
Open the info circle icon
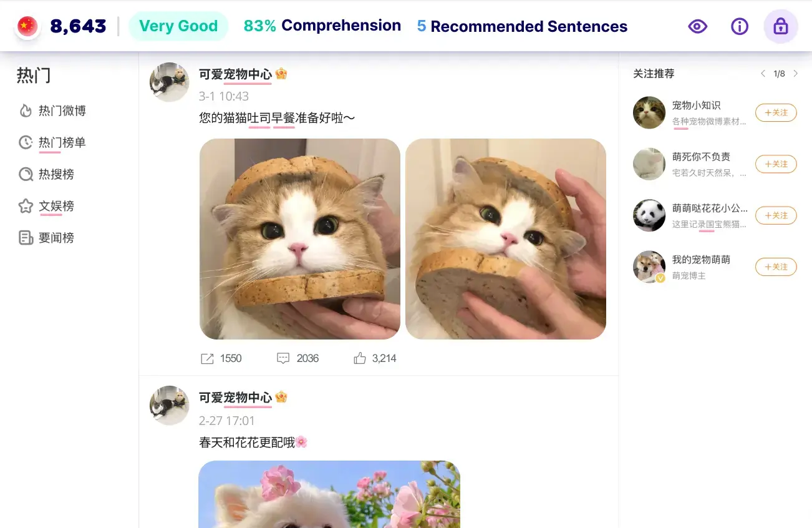739,26
